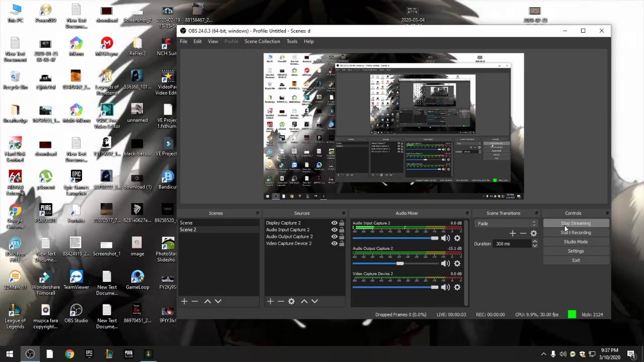Image resolution: width=644 pixels, height=362 pixels.
Task: Open the Help menu
Action: coord(308,42)
